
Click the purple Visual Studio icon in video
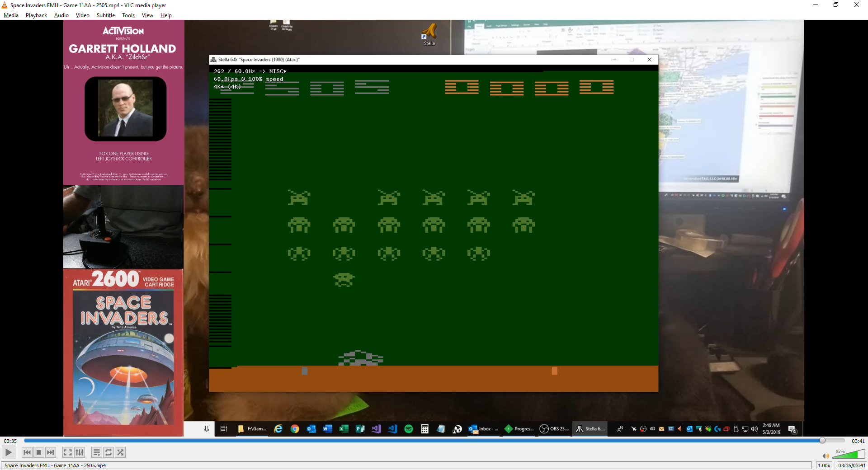(376, 429)
